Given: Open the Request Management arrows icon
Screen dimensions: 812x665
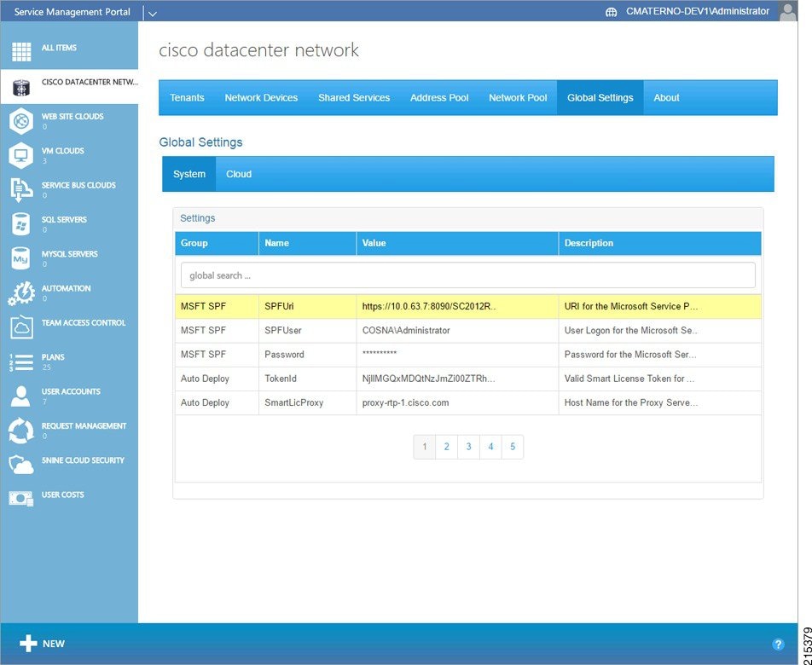Looking at the screenshot, I should click(21, 431).
